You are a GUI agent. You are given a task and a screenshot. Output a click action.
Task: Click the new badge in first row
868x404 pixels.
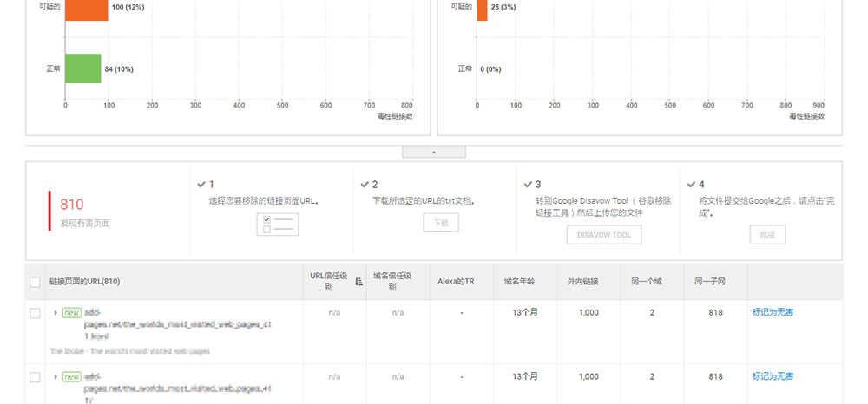(x=71, y=312)
